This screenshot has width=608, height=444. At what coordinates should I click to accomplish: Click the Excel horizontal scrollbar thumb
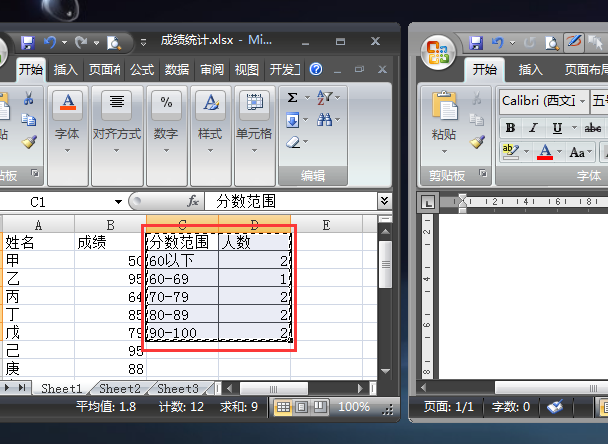point(274,388)
